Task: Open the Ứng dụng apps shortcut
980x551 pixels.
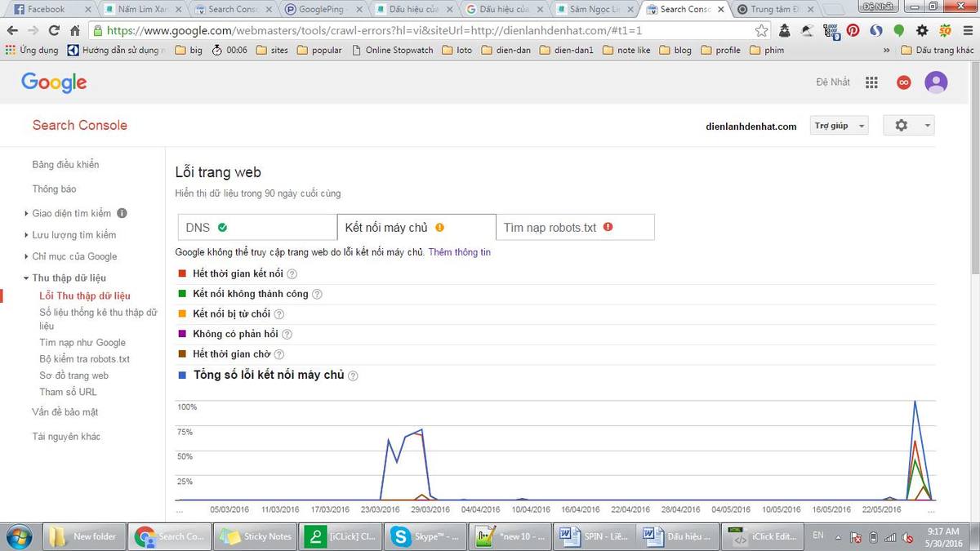Action: (x=32, y=50)
